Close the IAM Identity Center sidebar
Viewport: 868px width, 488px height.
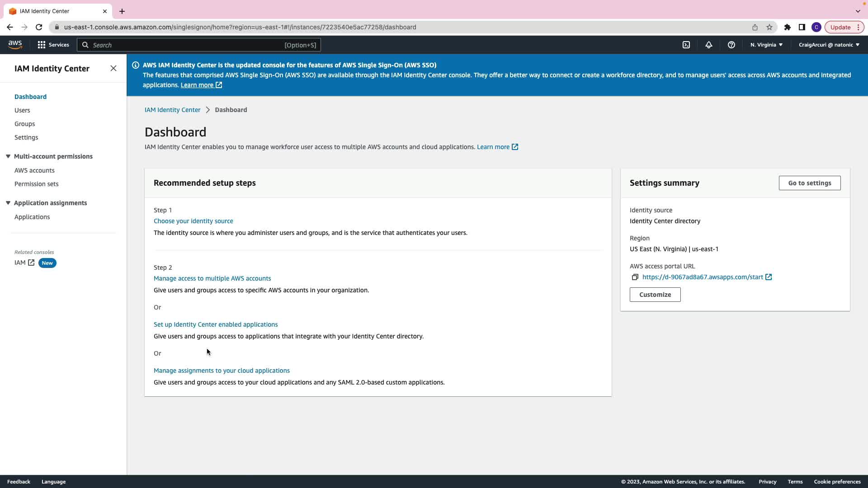pos(113,68)
